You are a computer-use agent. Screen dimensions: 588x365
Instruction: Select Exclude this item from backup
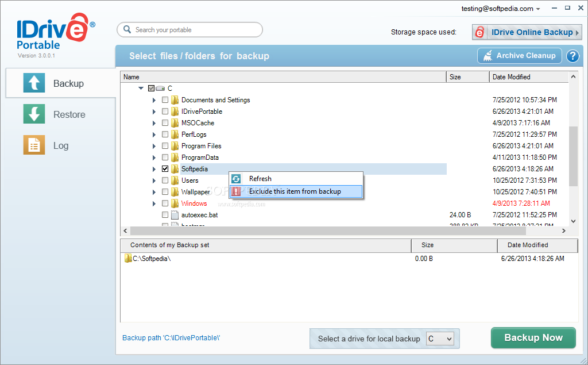296,191
